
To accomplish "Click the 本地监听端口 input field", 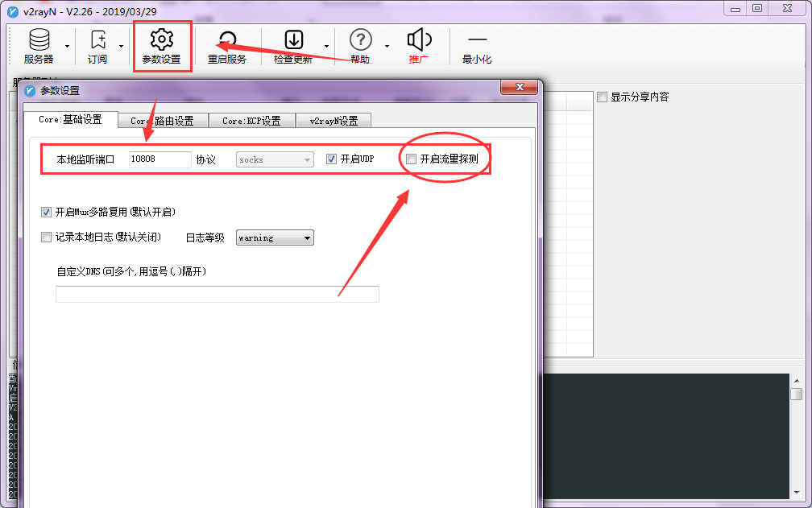I will click(159, 159).
